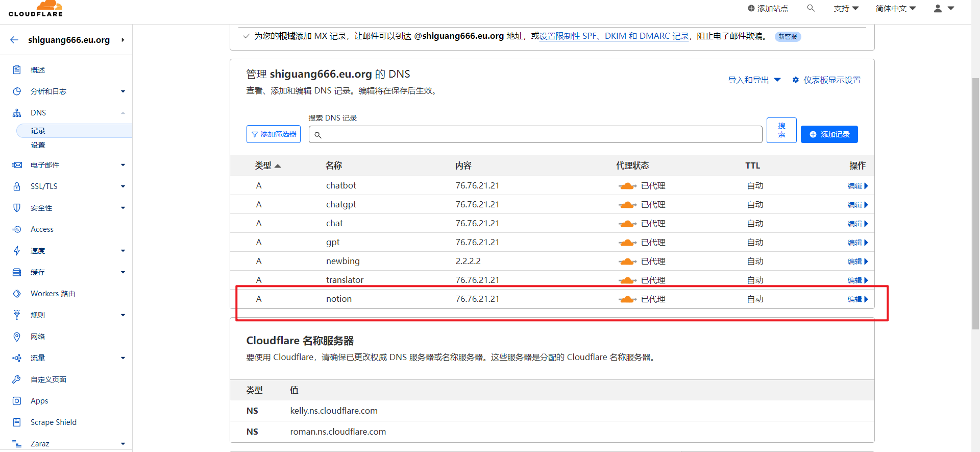Click the roman.ns.cloudflare.com nameserver value
This screenshot has width=980, height=452.
tap(338, 432)
